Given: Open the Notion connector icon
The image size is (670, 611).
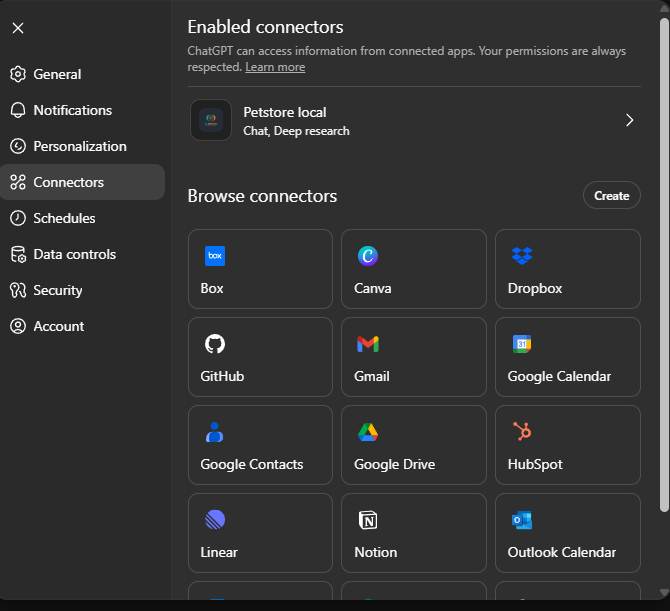Looking at the screenshot, I should [x=368, y=520].
